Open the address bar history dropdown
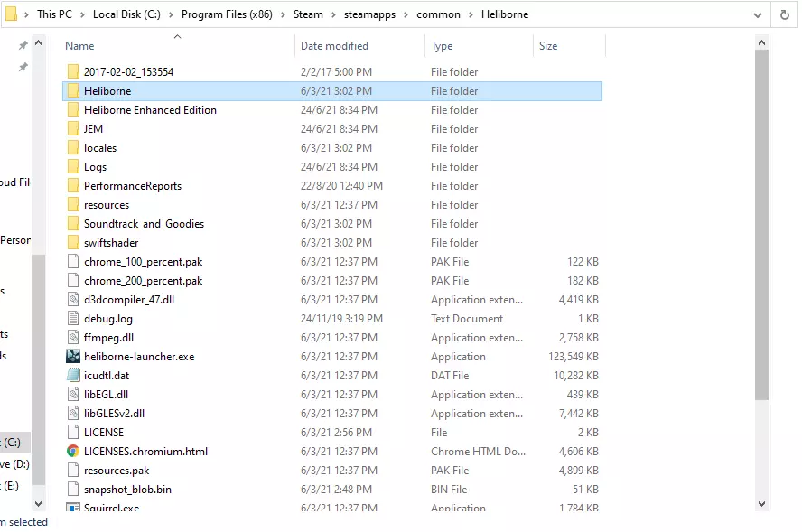The image size is (802, 532). click(758, 14)
